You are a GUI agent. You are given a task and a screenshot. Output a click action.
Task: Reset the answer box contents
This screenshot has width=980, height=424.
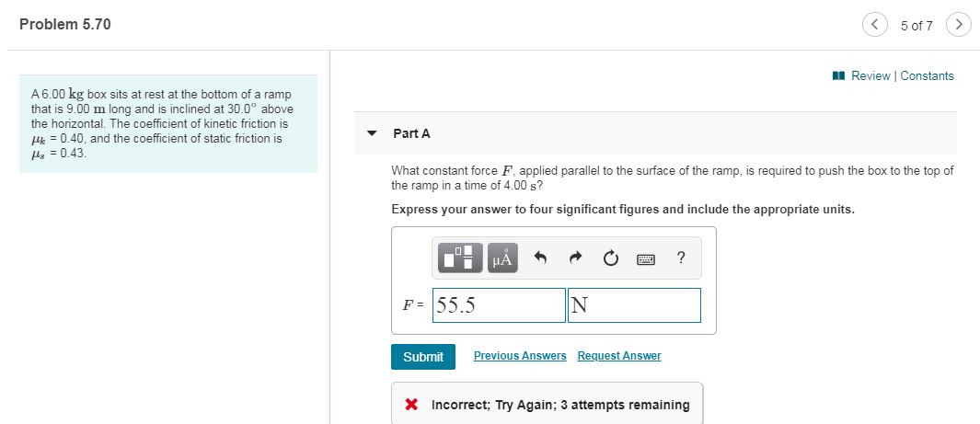(612, 258)
